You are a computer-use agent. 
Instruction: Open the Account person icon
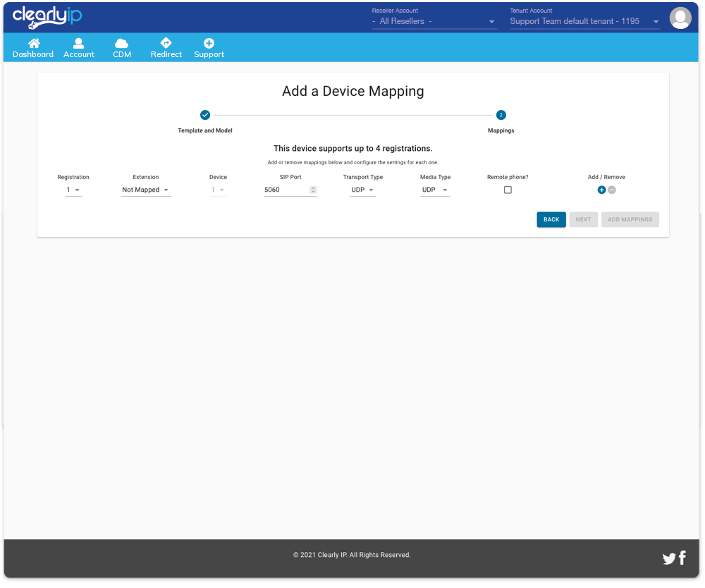[79, 44]
